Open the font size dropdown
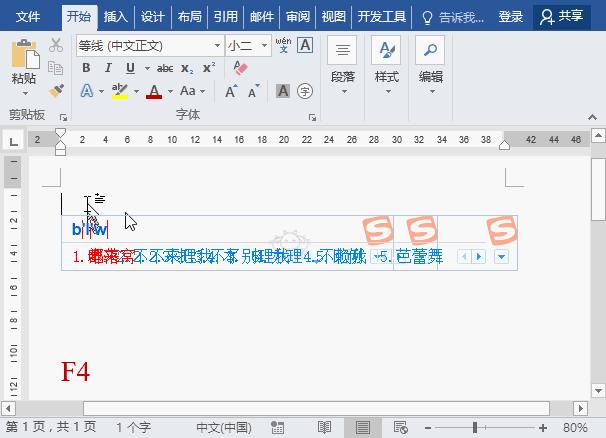This screenshot has width=606, height=438. [x=264, y=46]
